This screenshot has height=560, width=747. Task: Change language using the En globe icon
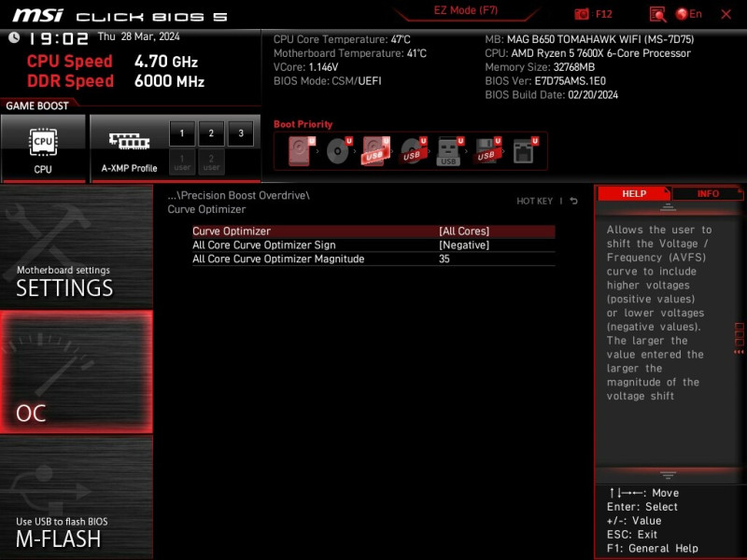[689, 14]
